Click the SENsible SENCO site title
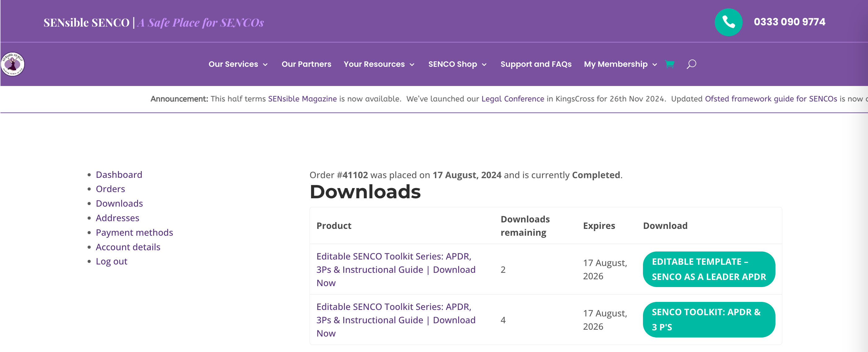Viewport: 868px width, 352px height. click(86, 23)
